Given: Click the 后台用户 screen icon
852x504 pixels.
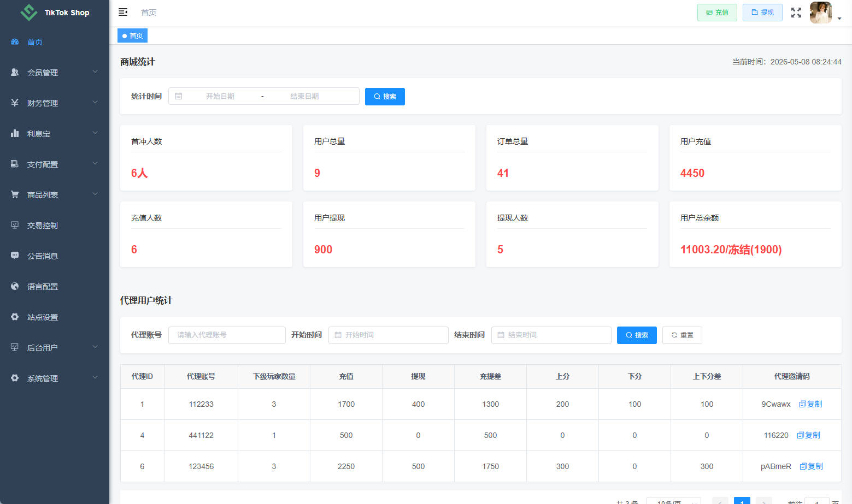Looking at the screenshot, I should [15, 347].
